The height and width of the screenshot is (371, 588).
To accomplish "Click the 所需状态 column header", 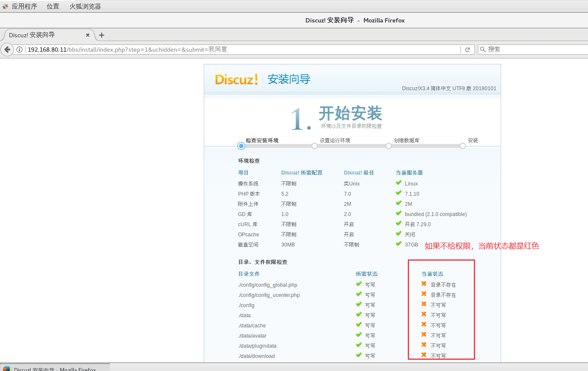I will point(367,274).
